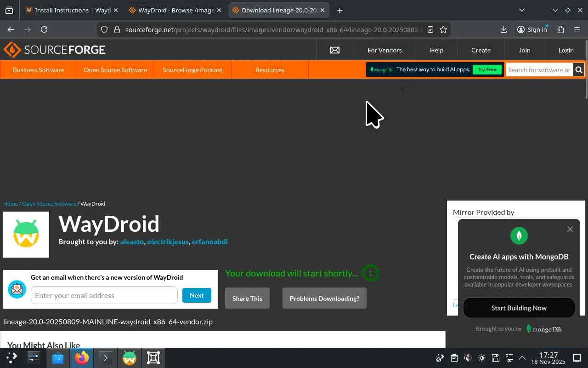Open the Firefox downloads panel
The image size is (588, 368).
(504, 29)
